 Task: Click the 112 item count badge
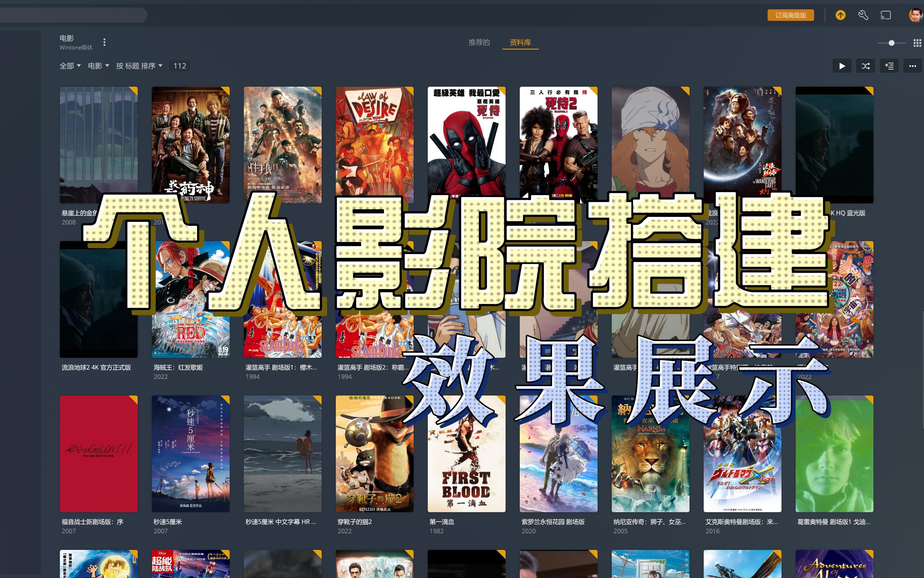pyautogui.click(x=180, y=66)
